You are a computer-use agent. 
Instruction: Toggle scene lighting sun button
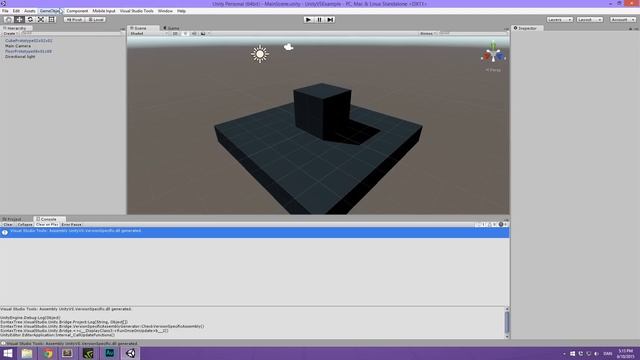[185, 33]
